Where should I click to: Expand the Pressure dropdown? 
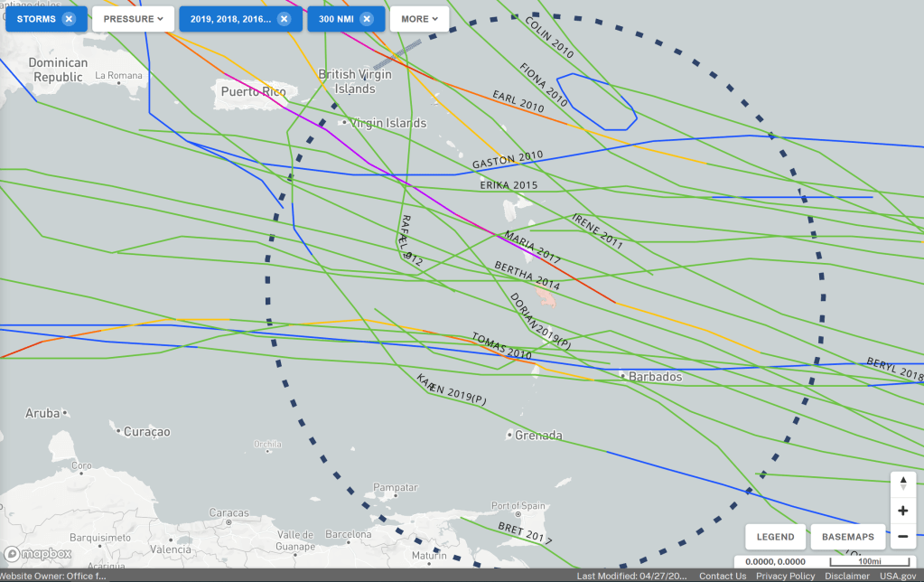pos(133,19)
